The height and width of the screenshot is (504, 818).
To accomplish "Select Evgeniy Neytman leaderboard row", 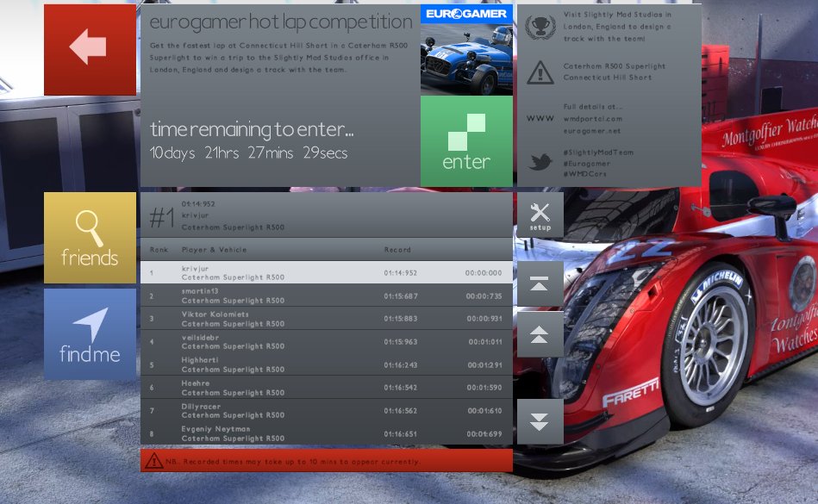I will pos(327,433).
